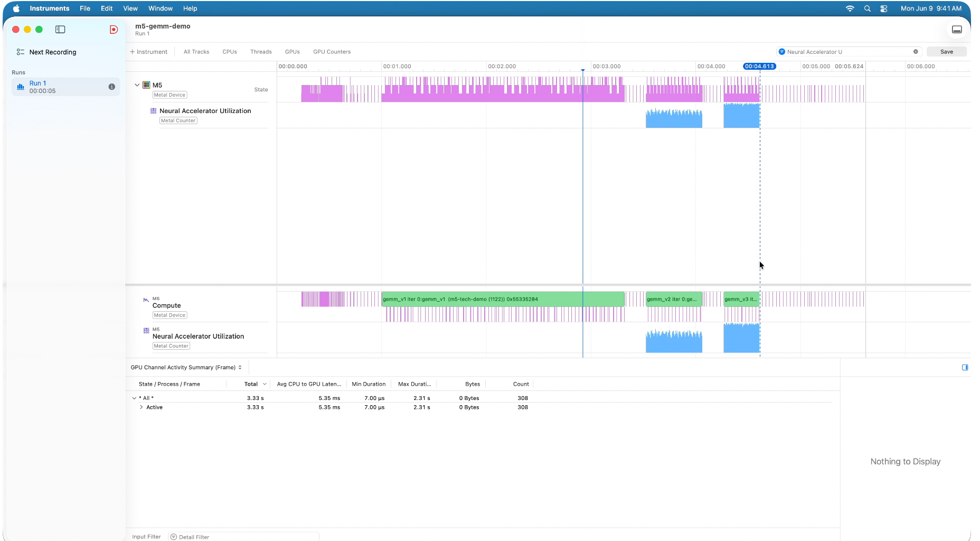Viewport: 980px width, 541px height.
Task: Switch to Threads track filter
Action: pos(261,52)
